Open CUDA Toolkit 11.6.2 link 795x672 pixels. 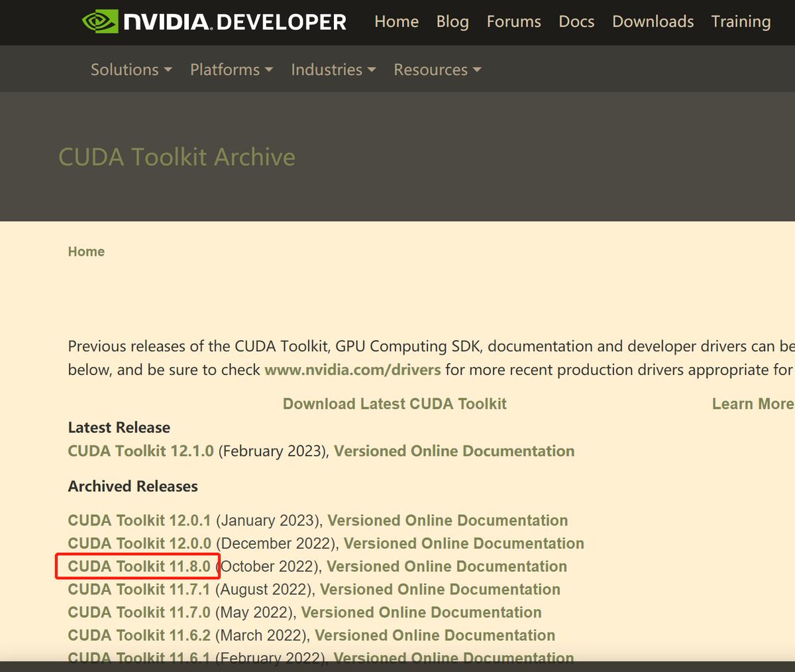[x=139, y=636]
